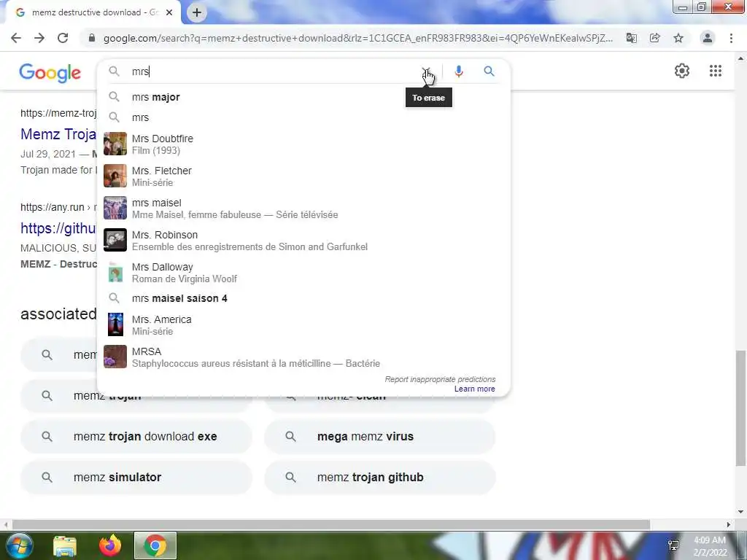Click the Mrs. Robinson thumbnail image

point(115,240)
